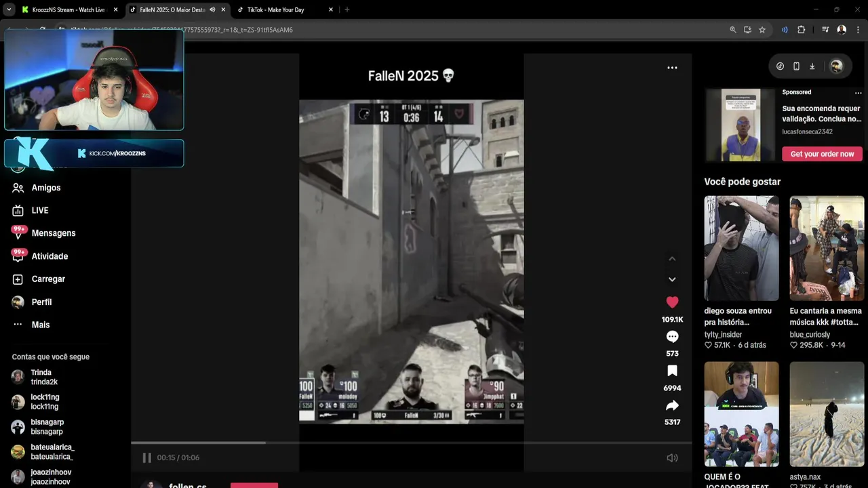
Task: Open the browser zoom magnifier icon
Action: [732, 30]
